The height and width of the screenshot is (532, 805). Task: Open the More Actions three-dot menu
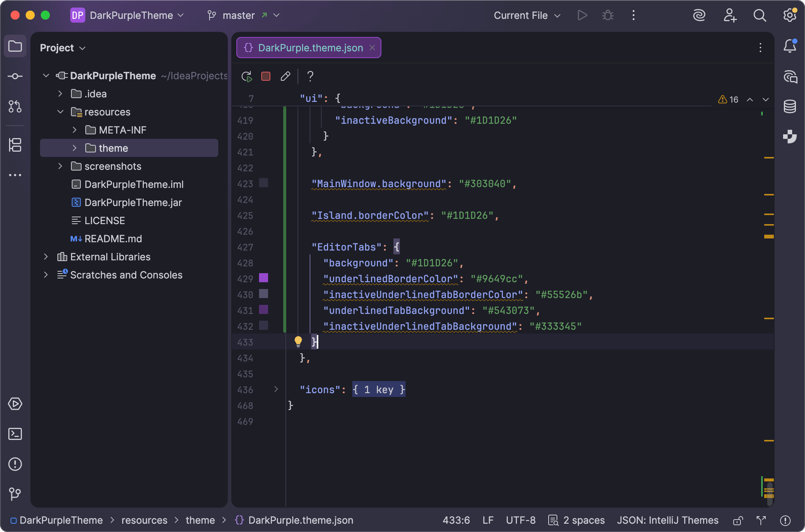pyautogui.click(x=633, y=15)
